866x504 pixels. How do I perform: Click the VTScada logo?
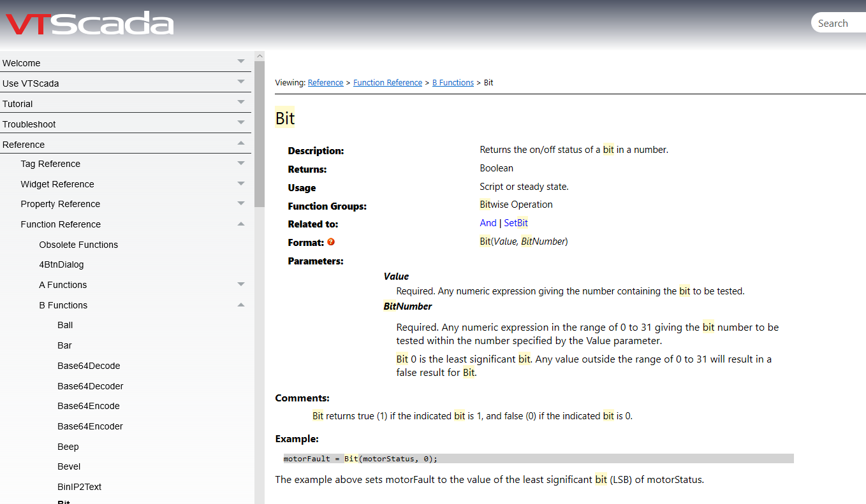point(89,24)
